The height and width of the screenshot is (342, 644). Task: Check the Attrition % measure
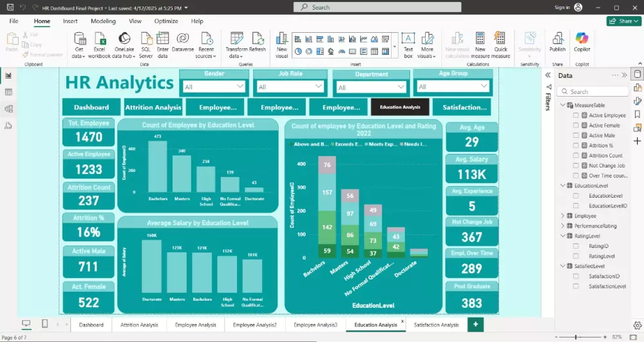pyautogui.click(x=576, y=146)
